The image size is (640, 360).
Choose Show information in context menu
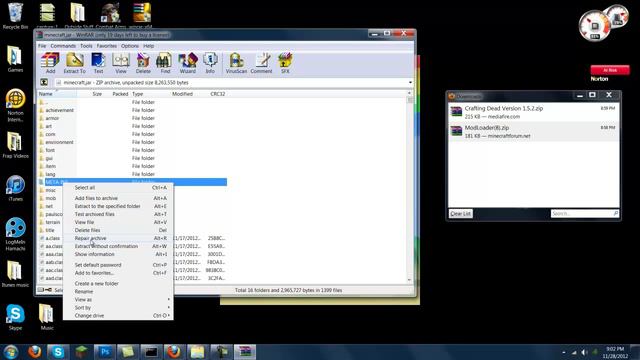(118, 254)
